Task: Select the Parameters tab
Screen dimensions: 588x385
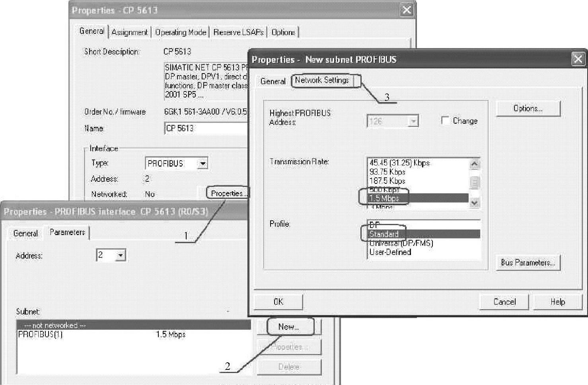Action: 67,232
